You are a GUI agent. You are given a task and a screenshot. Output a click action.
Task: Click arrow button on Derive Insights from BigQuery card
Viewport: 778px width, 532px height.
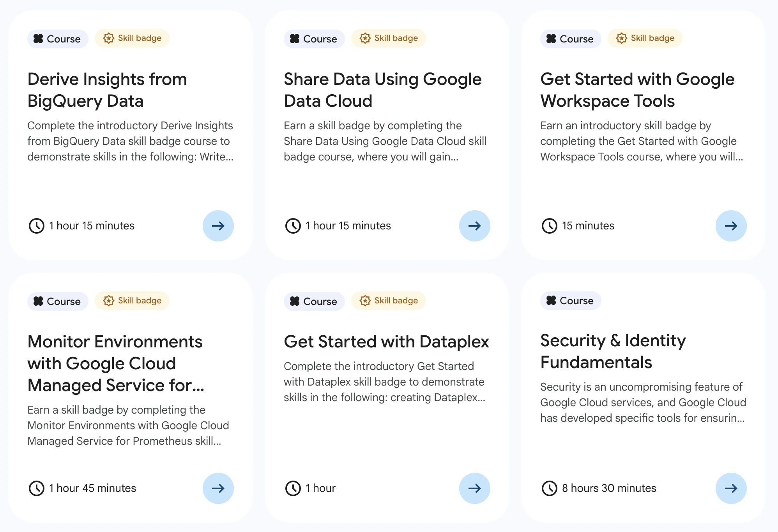click(x=218, y=226)
